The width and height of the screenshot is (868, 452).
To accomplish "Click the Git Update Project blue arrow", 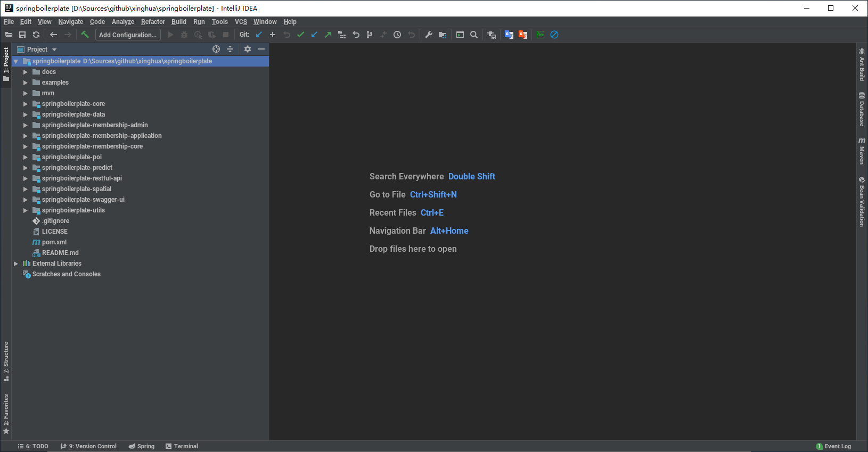I will pos(259,35).
